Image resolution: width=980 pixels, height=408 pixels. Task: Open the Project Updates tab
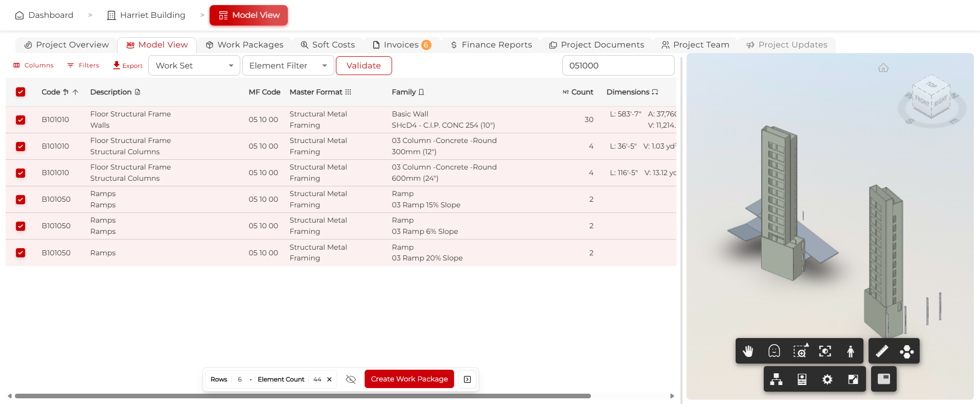787,45
